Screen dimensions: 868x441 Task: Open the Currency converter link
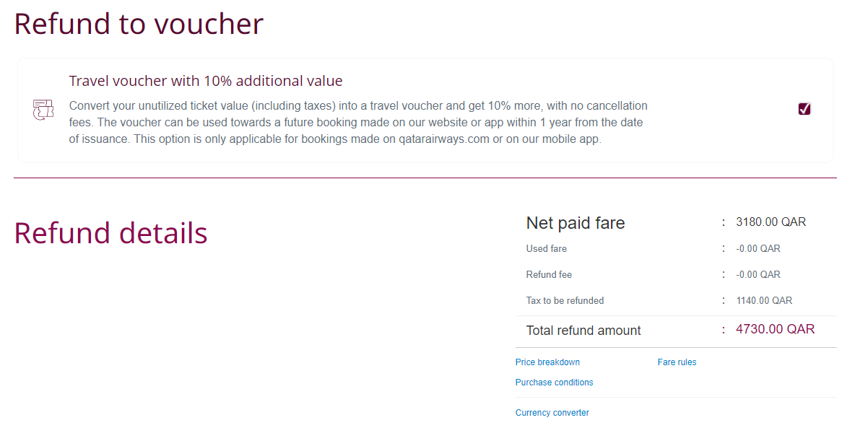click(552, 413)
